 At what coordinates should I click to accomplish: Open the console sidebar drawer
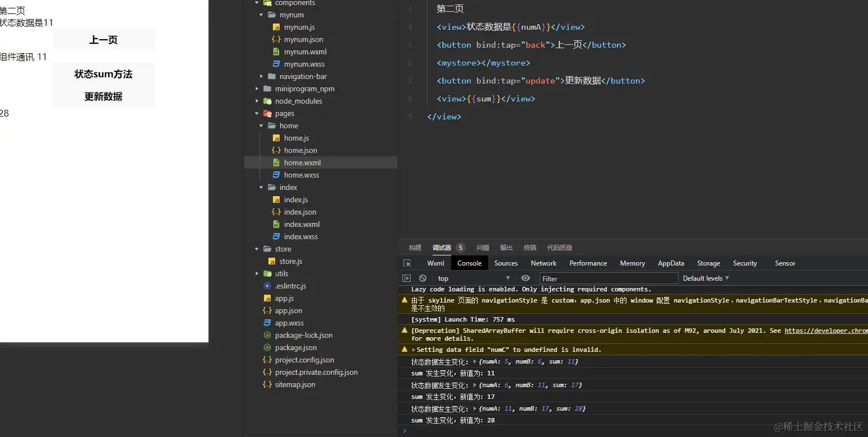406,278
